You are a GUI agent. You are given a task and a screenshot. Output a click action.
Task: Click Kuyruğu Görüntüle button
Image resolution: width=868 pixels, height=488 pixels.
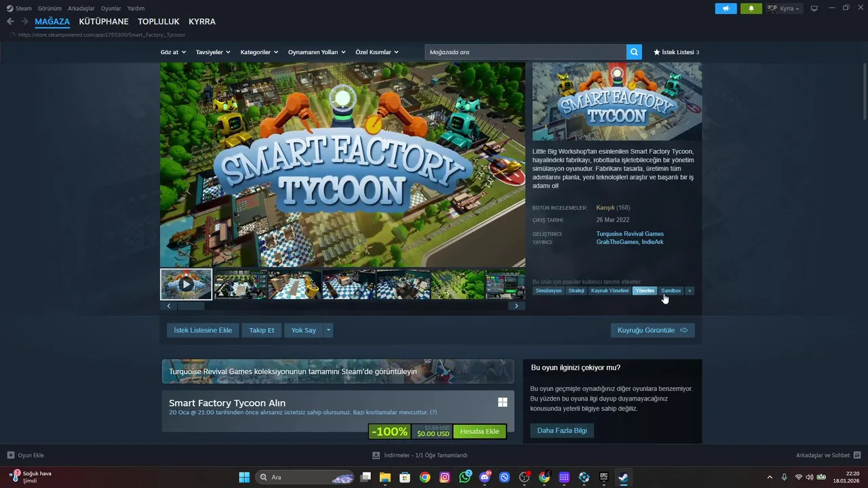pyautogui.click(x=652, y=330)
